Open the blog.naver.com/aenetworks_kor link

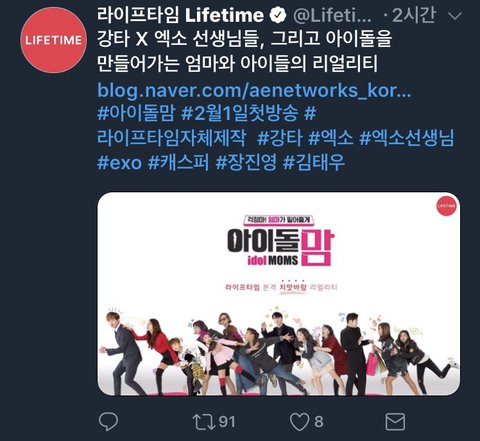pyautogui.click(x=254, y=90)
